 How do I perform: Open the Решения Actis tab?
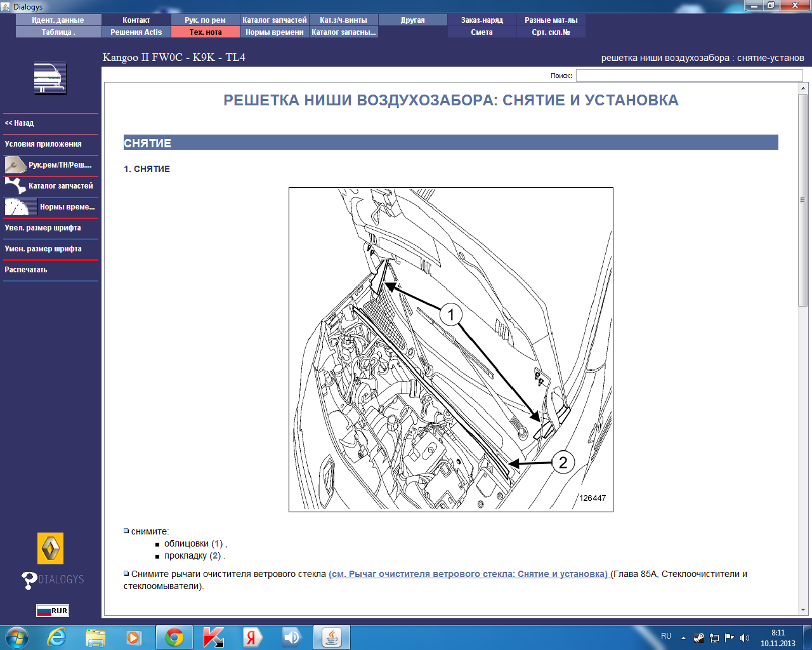[x=136, y=32]
